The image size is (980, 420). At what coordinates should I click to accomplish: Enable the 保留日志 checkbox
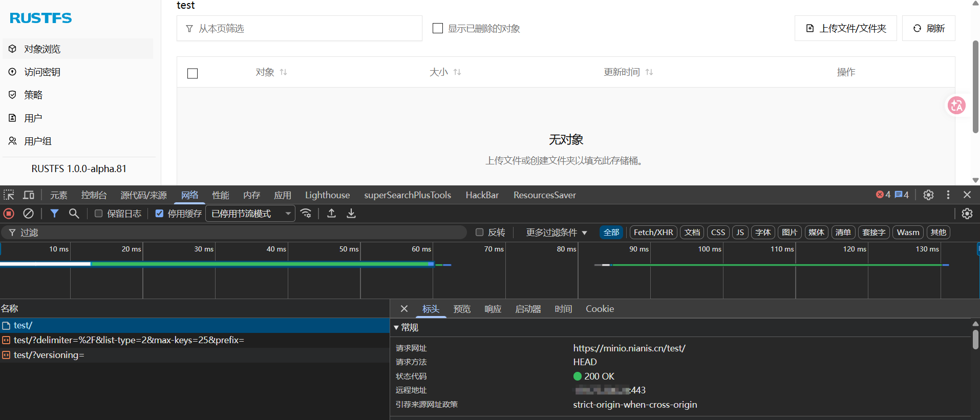[99, 214]
